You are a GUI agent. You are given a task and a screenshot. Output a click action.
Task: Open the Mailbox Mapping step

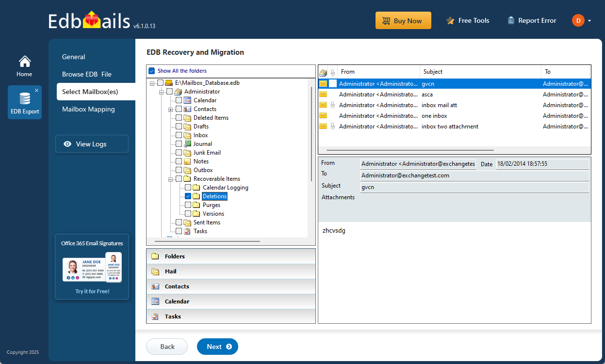point(88,109)
